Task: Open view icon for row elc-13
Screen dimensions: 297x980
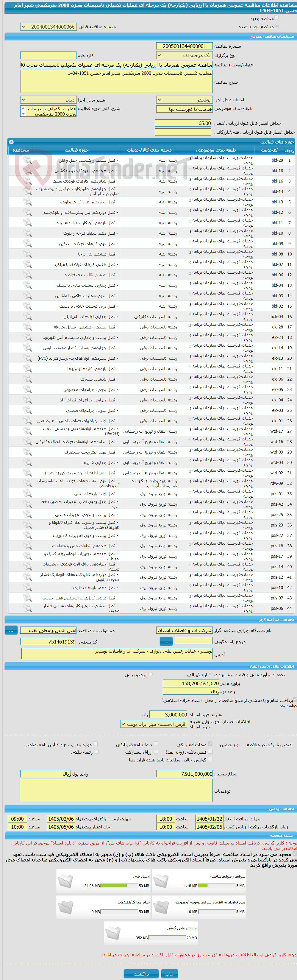Action: (27, 358)
